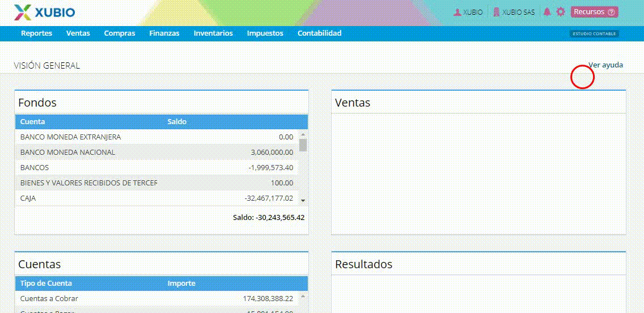The width and height of the screenshot is (644, 313).
Task: Open the Impuestos menu
Action: 265,33
